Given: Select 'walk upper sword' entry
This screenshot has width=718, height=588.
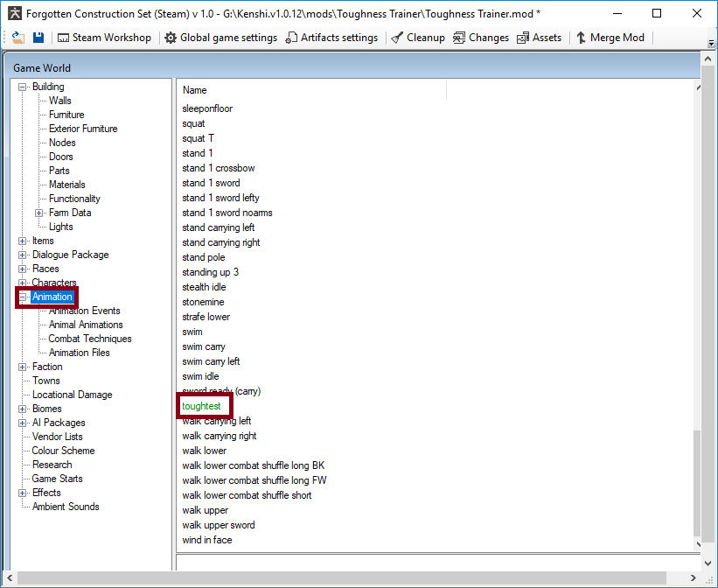Looking at the screenshot, I should pos(219,525).
